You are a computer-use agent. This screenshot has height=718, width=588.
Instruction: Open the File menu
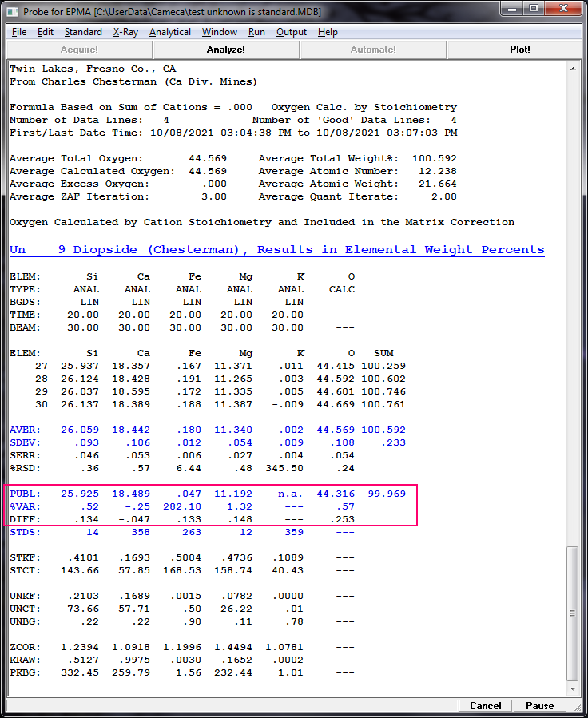pos(19,32)
